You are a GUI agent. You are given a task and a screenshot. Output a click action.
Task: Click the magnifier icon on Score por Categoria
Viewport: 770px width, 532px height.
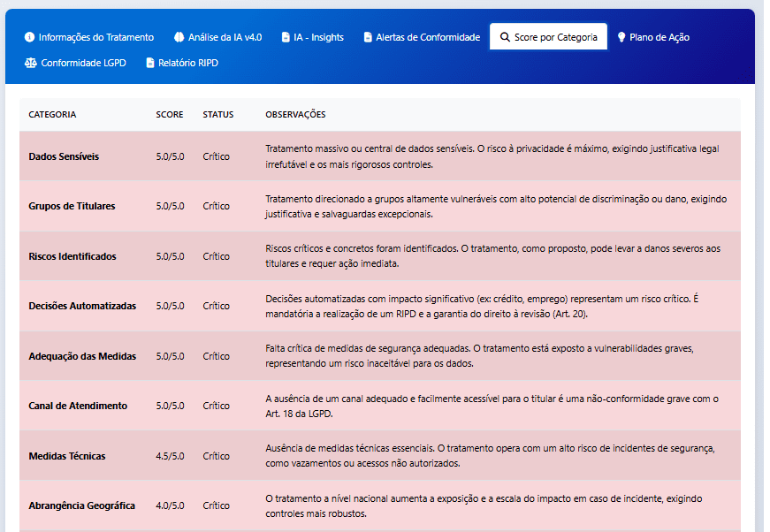click(x=505, y=37)
